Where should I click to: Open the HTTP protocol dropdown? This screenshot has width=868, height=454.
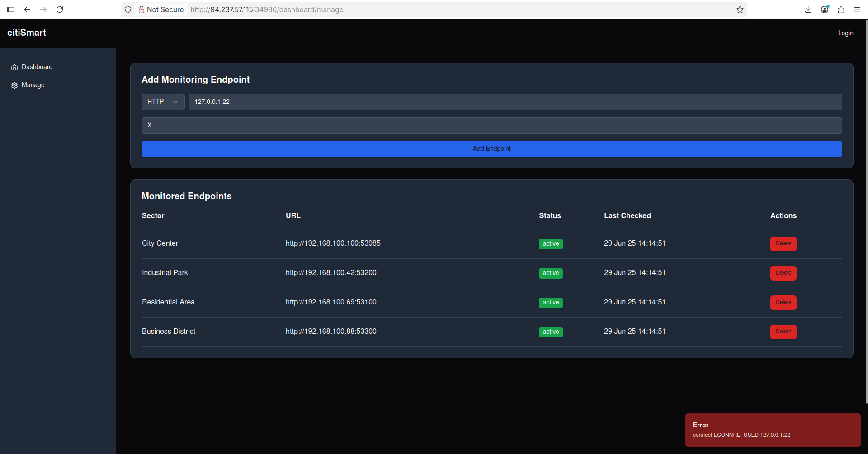(163, 102)
